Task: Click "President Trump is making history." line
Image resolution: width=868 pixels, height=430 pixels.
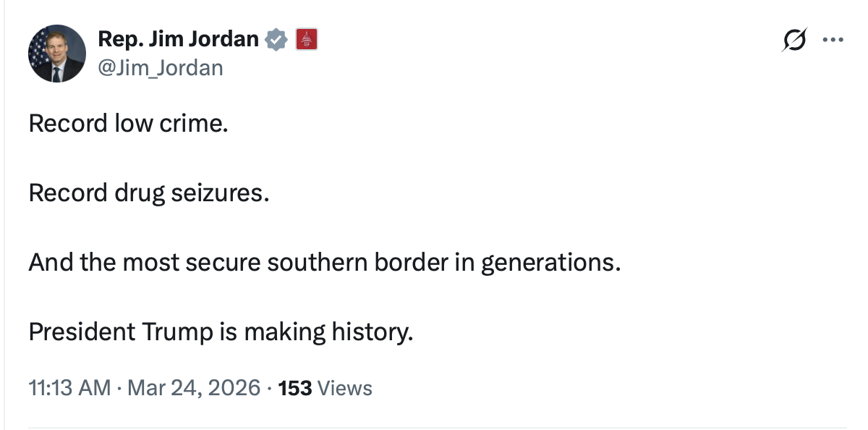Action: [221, 332]
